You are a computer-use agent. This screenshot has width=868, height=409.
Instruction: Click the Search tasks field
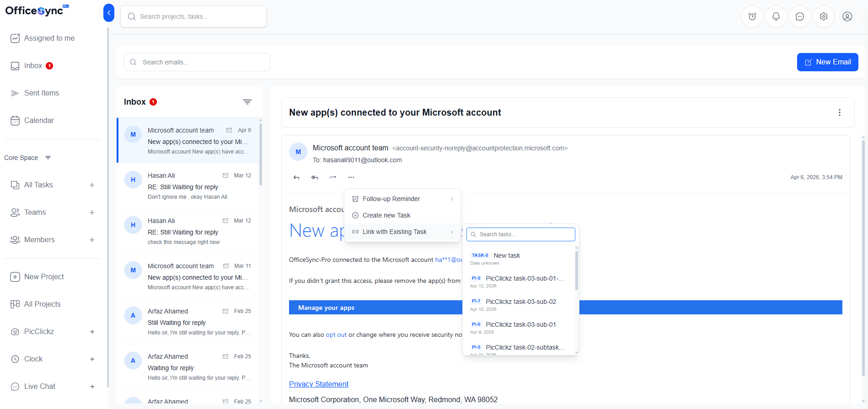[x=521, y=234]
